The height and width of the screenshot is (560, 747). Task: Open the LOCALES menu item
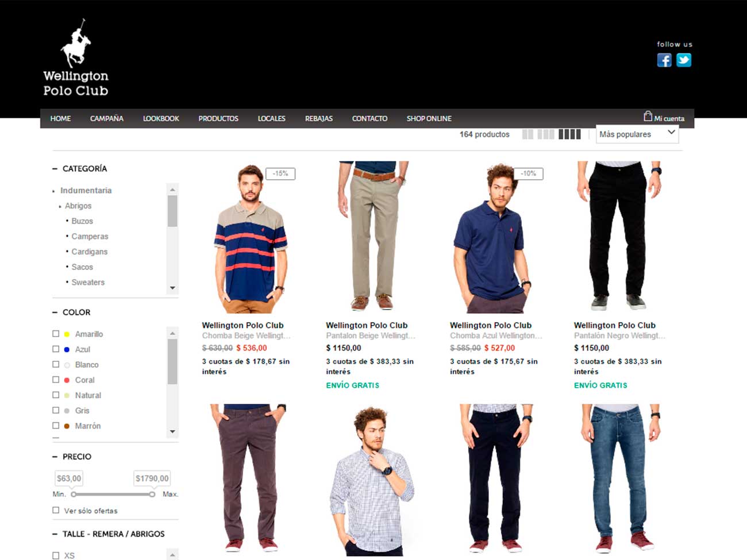pyautogui.click(x=272, y=118)
